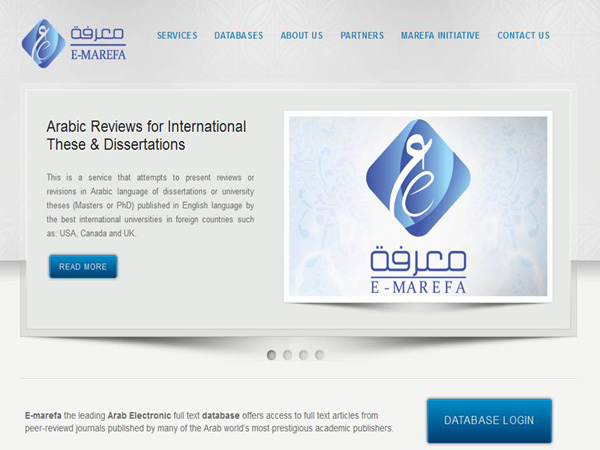Go to About Us page

[x=302, y=36]
